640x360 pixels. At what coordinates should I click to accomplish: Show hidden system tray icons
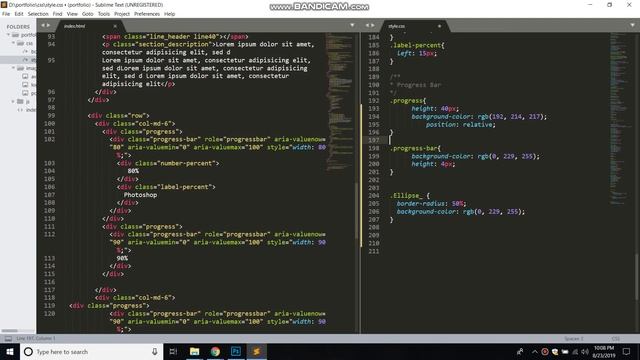(535, 351)
